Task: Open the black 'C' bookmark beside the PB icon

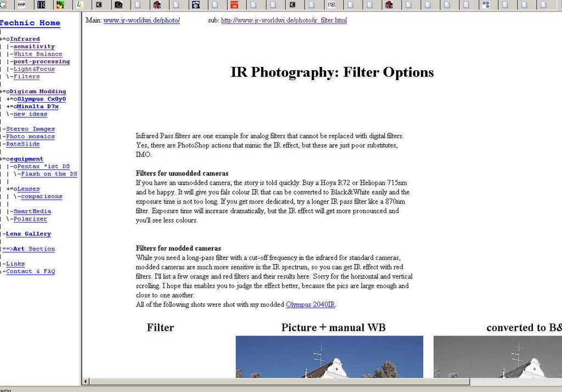Action: click(x=293, y=4)
